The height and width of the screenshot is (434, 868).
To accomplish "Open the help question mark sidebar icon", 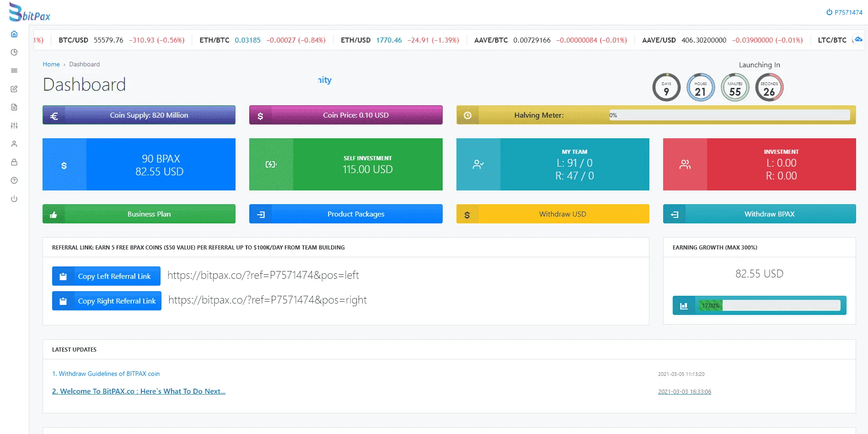I will [x=14, y=180].
